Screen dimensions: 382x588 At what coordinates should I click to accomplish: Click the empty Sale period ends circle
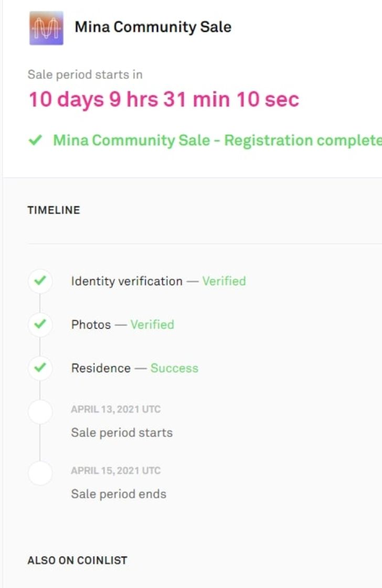[40, 473]
